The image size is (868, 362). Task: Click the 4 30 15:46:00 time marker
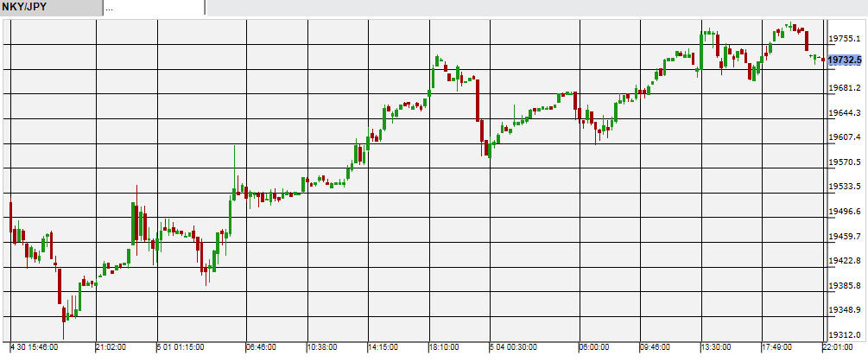click(x=35, y=347)
